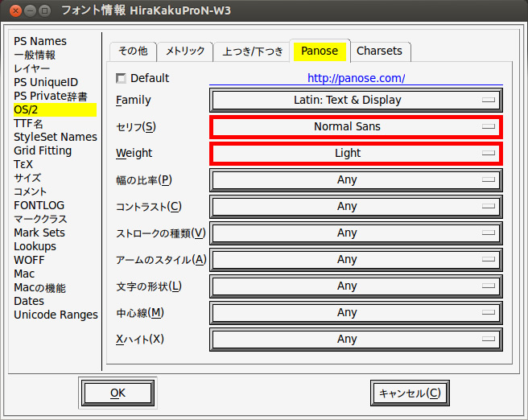Image resolution: width=528 pixels, height=420 pixels.
Task: Select 一般情報 in the sidebar
Action: click(35, 55)
